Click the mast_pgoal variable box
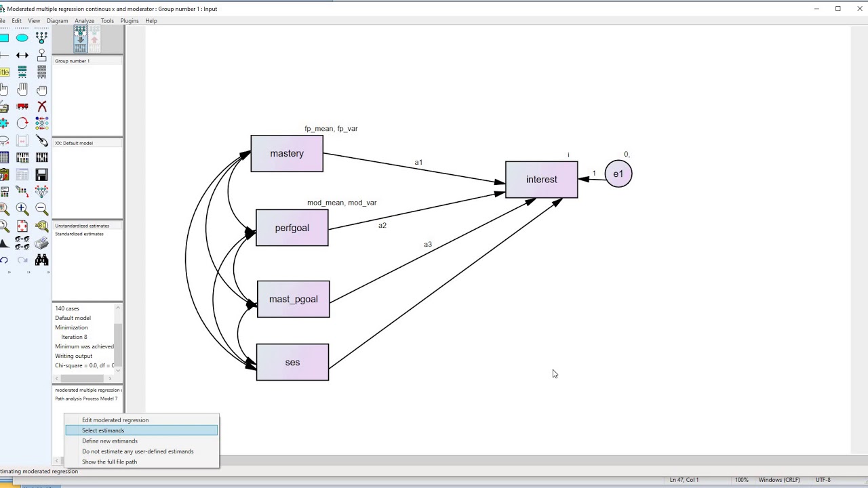 pyautogui.click(x=294, y=299)
